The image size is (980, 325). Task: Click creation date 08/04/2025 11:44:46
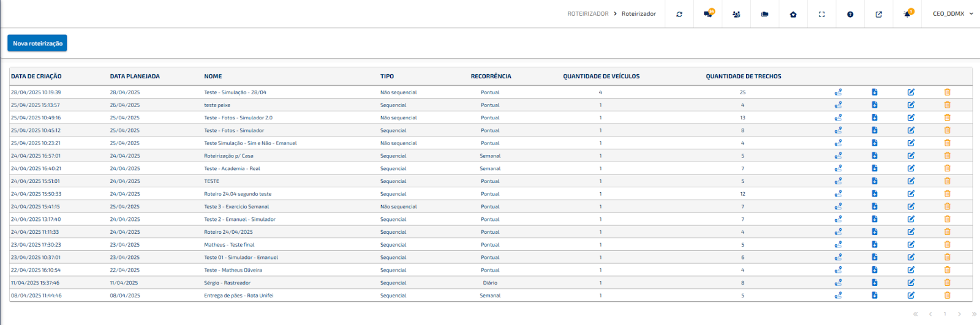point(36,296)
